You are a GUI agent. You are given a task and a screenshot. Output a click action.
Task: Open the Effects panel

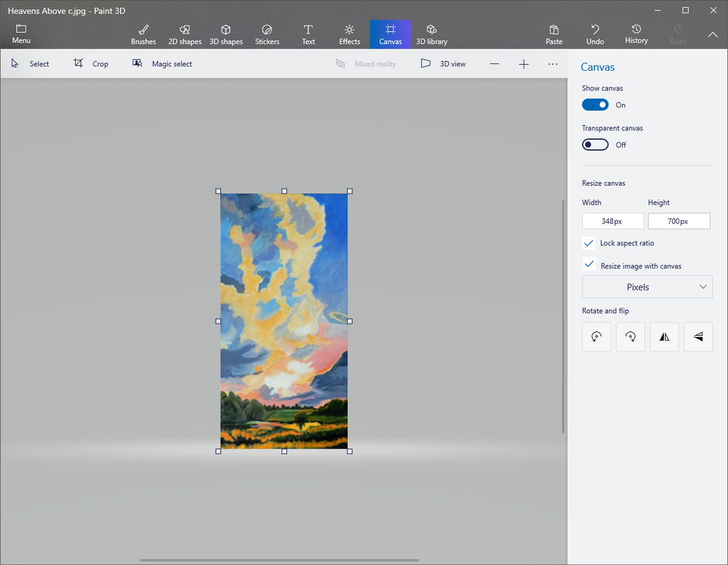tap(349, 34)
